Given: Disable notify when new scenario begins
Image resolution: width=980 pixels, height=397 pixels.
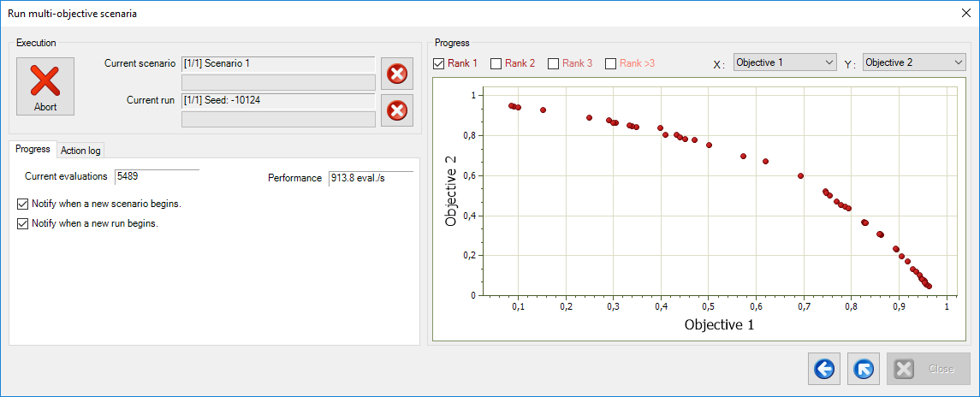Looking at the screenshot, I should tap(23, 204).
